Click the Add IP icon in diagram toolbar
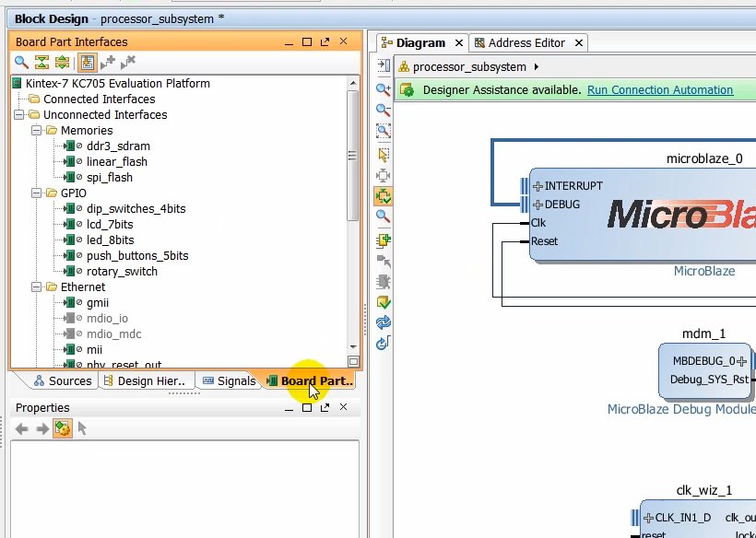Image resolution: width=756 pixels, height=538 pixels. pos(384,240)
